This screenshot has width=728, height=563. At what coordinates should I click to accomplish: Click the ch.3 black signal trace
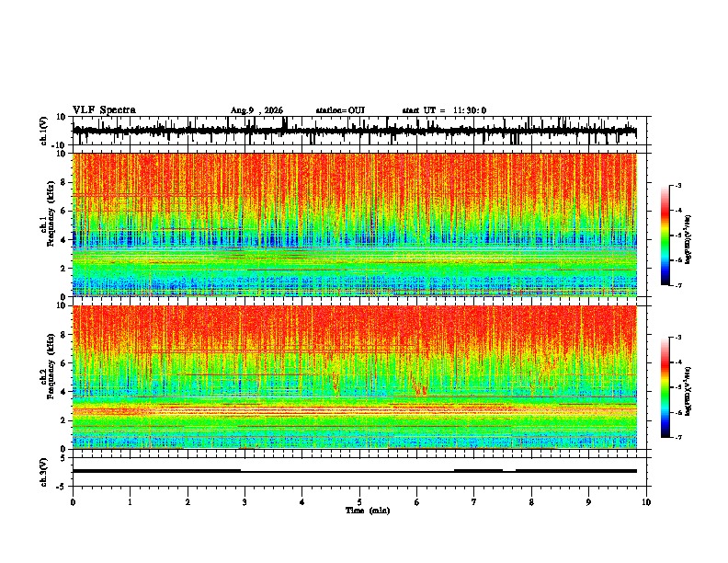[x=355, y=471]
